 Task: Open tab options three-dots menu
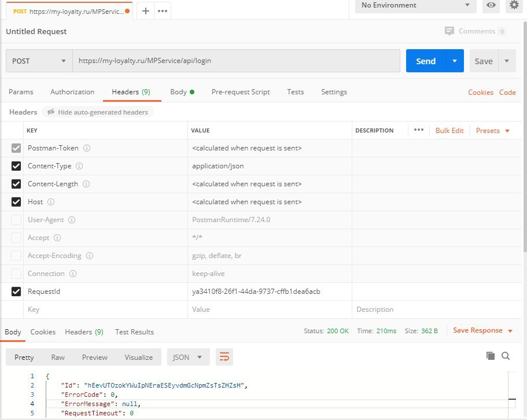(163, 11)
